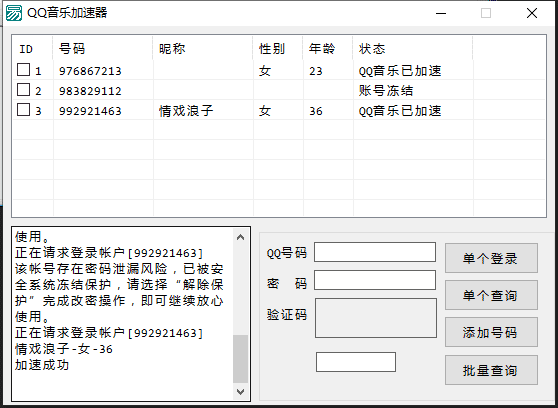The height and width of the screenshot is (408, 558).
Task: Click the log panel scrollbar thumb
Action: click(241, 359)
